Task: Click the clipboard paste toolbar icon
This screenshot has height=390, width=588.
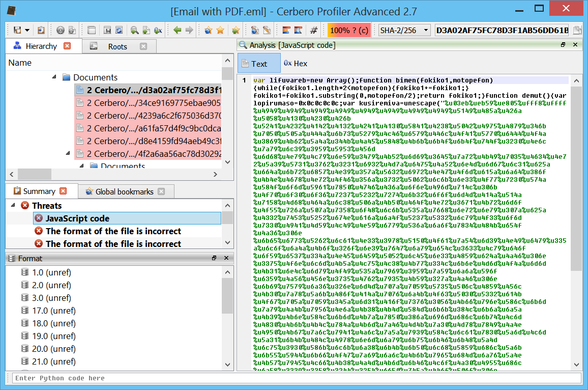Action: 41,30
